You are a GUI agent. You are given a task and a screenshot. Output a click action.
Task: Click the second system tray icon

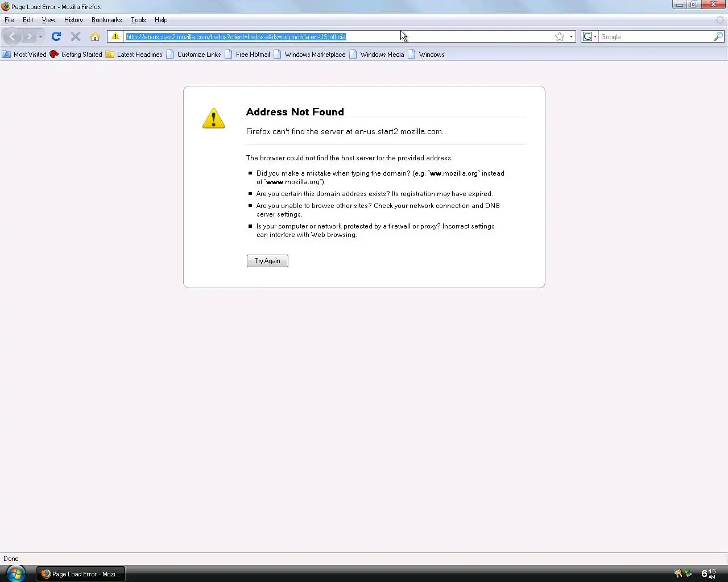(x=688, y=573)
